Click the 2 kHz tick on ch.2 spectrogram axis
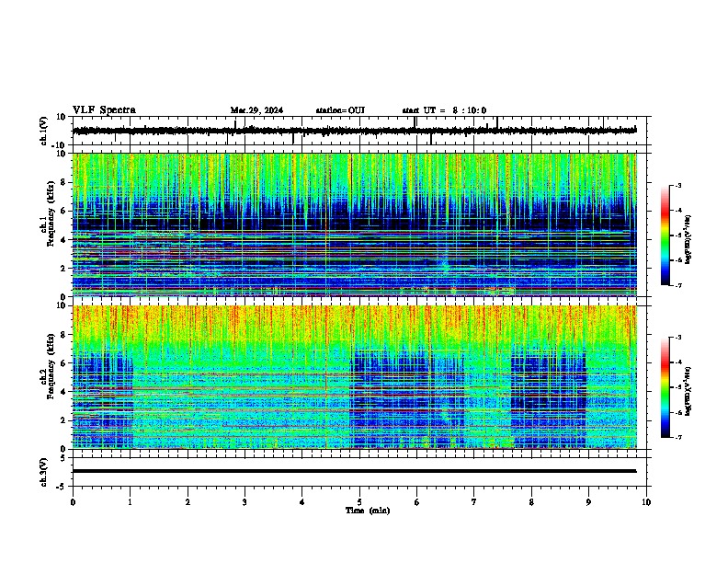Image resolution: width=728 pixels, height=563 pixels. click(x=63, y=420)
